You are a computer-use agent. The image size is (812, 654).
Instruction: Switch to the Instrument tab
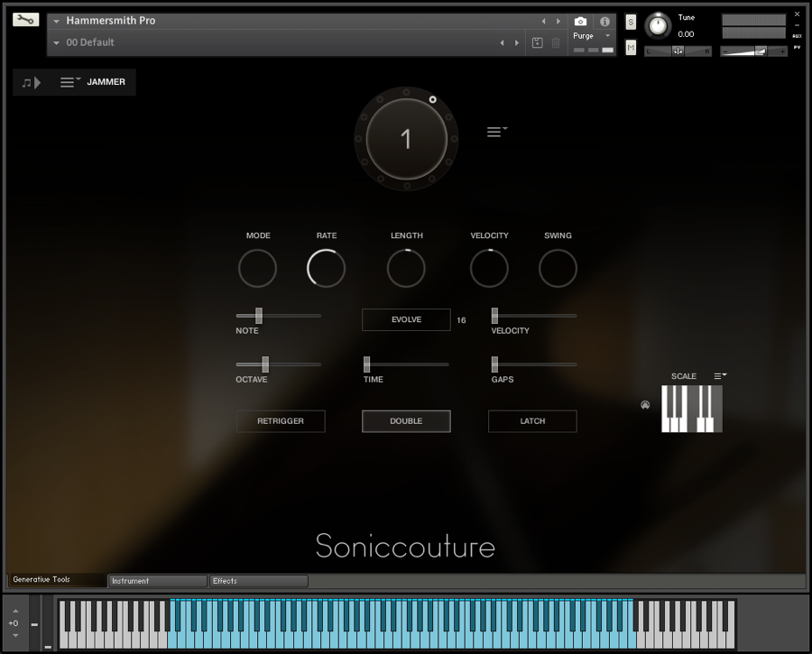pyautogui.click(x=157, y=581)
